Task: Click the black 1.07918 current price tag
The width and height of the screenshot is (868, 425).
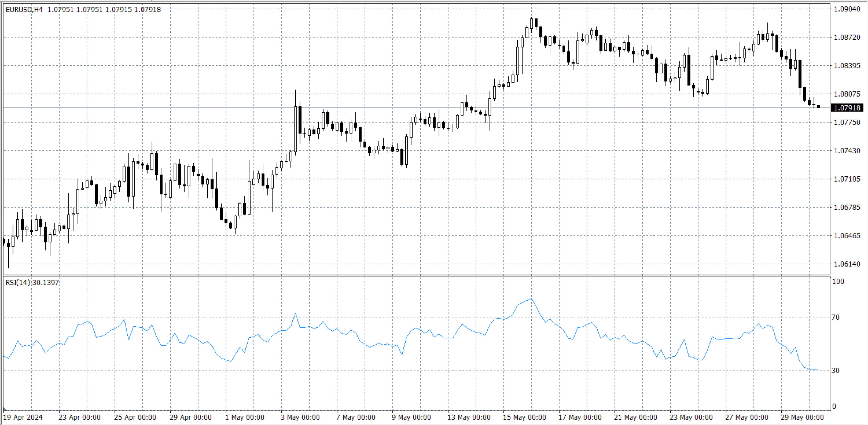Action: coord(847,108)
